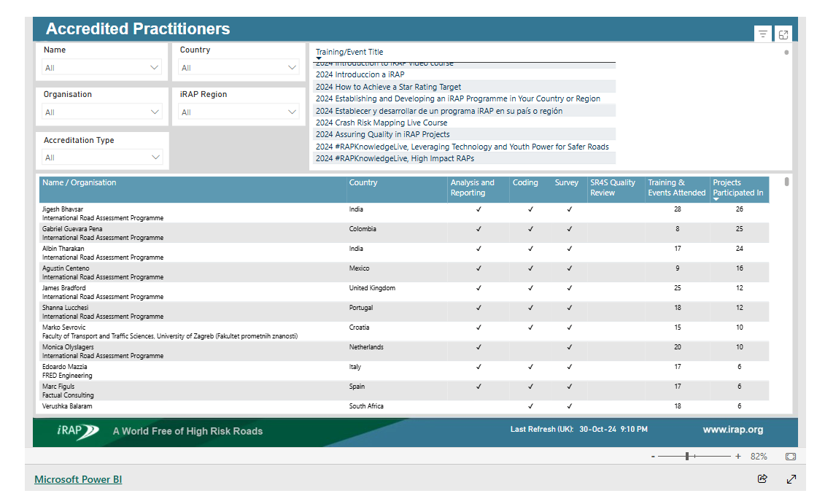Open the Country filter dropdown

pos(239,67)
